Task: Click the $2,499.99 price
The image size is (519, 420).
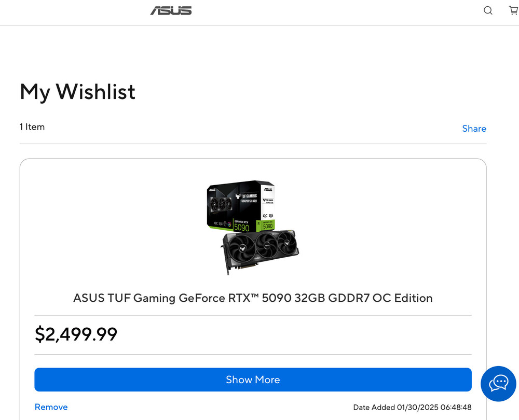Action: point(76,334)
